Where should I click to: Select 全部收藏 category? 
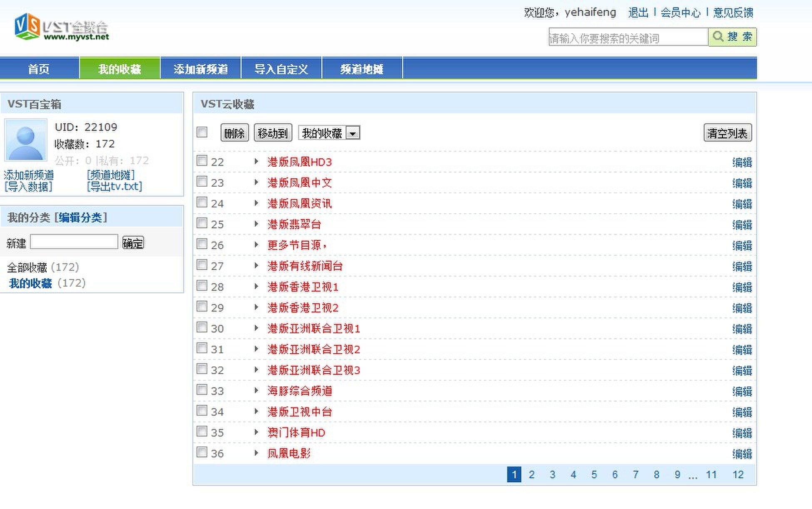pos(27,267)
